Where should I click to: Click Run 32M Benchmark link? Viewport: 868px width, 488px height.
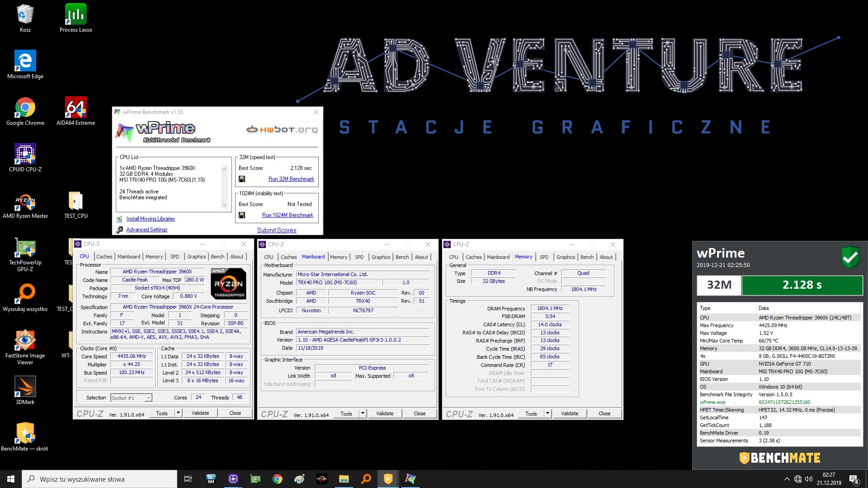click(291, 179)
